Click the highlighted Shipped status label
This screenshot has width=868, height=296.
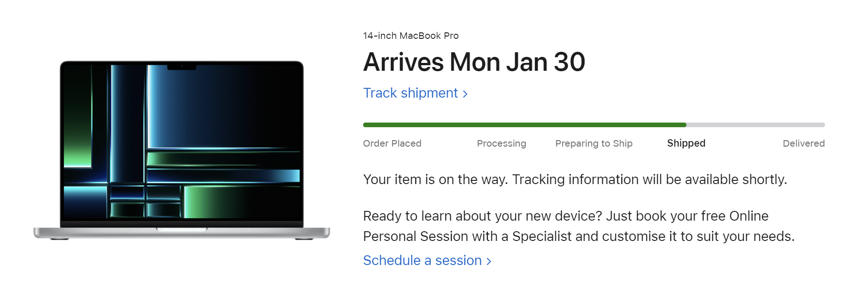tap(686, 143)
